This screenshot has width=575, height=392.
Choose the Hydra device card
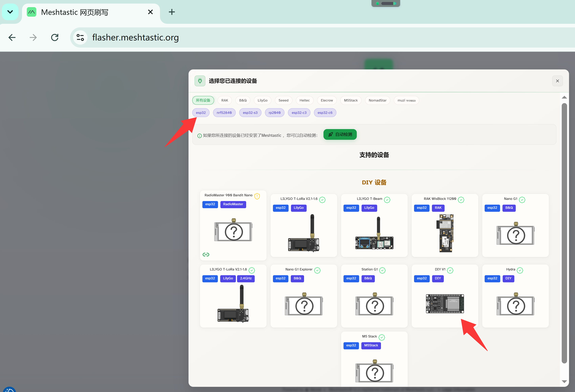tap(515, 296)
